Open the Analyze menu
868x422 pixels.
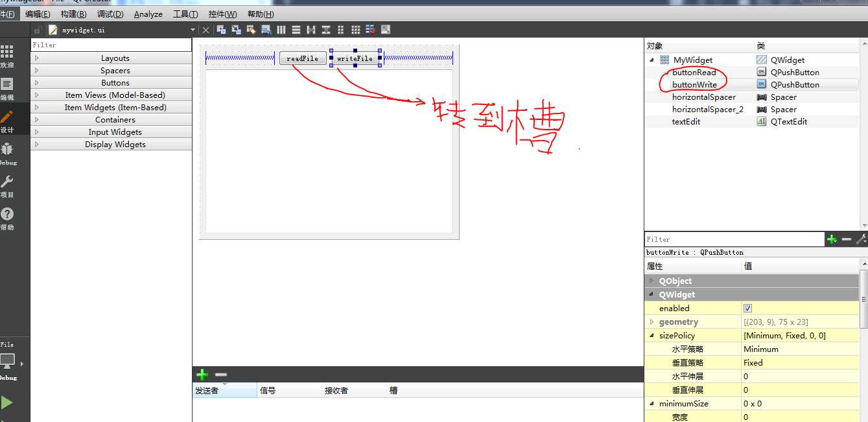click(148, 14)
